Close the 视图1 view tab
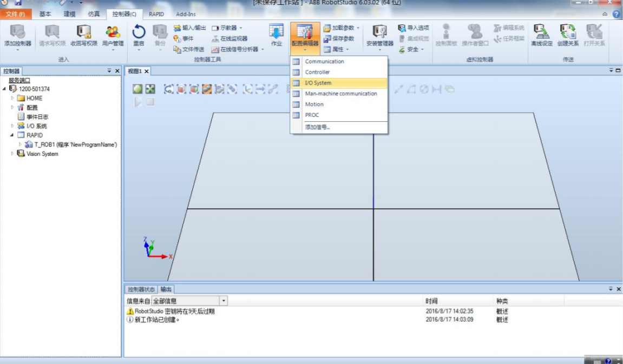 [x=146, y=71]
